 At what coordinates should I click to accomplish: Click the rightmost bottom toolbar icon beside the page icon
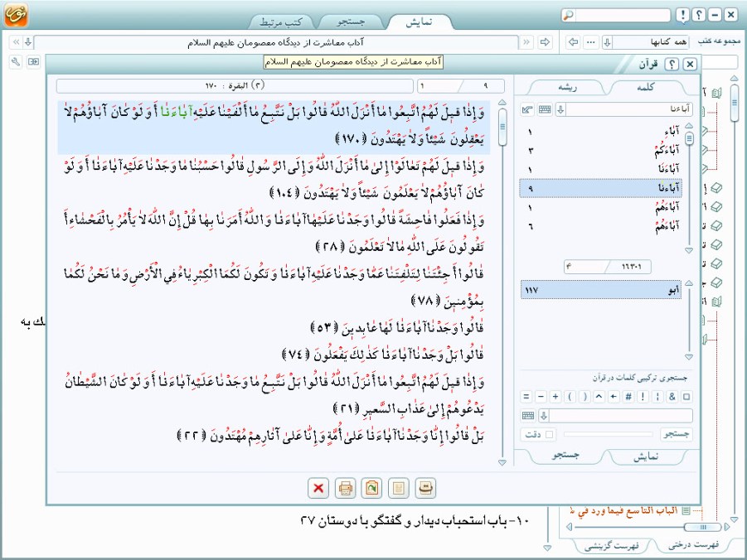(x=425, y=488)
